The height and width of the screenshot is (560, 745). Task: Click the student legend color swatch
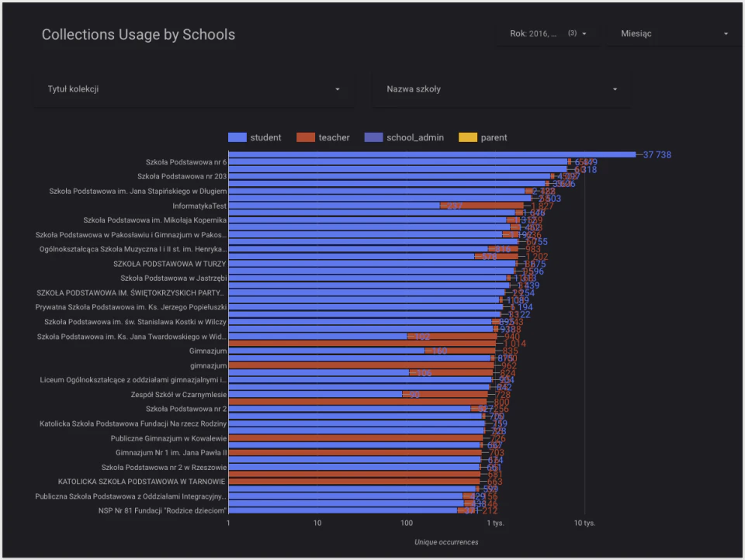pyautogui.click(x=237, y=138)
